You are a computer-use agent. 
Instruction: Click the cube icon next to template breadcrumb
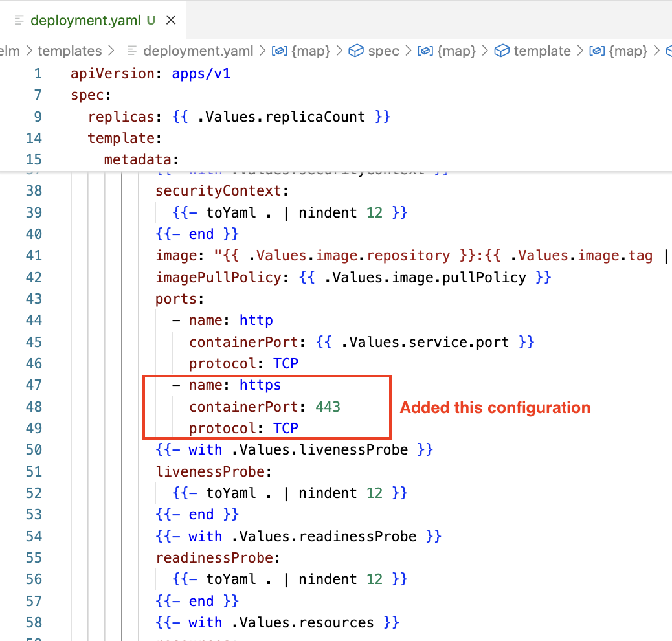coord(502,51)
